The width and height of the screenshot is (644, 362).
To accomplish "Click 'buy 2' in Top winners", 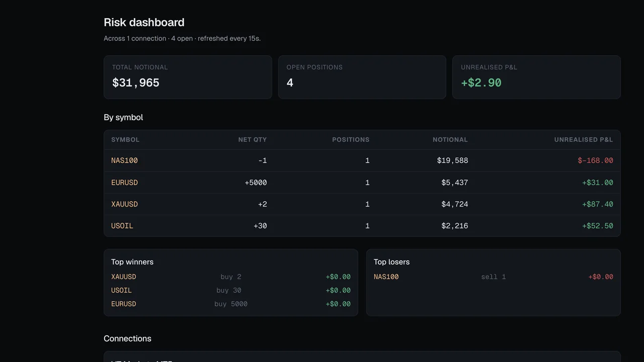I will pyautogui.click(x=231, y=277).
